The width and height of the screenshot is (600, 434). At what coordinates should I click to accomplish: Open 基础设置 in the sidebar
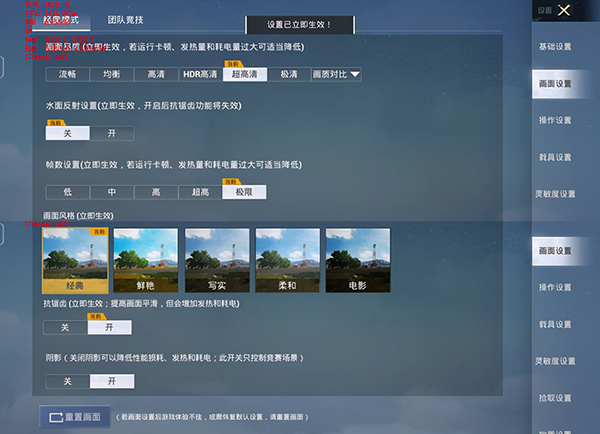point(556,46)
